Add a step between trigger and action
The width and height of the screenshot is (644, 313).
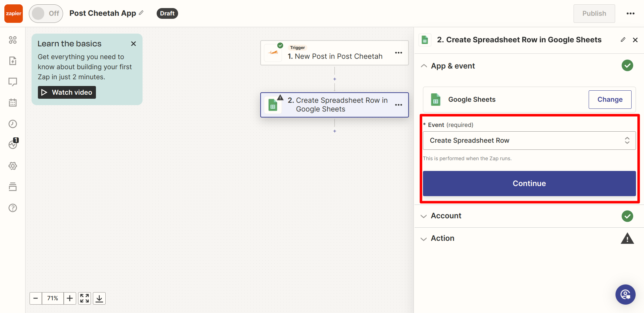pyautogui.click(x=334, y=79)
